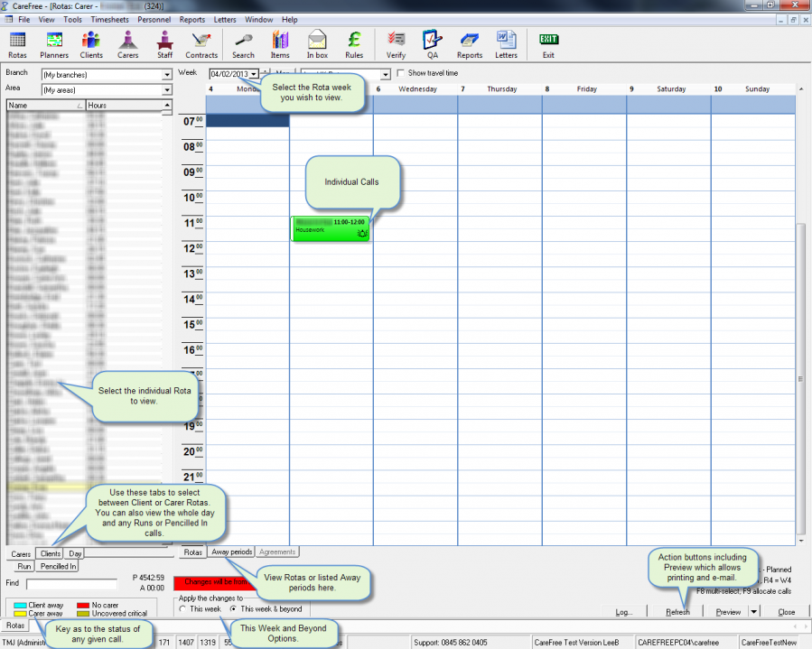Open the Contracts tool
This screenshot has height=649, width=812.
coord(201,43)
